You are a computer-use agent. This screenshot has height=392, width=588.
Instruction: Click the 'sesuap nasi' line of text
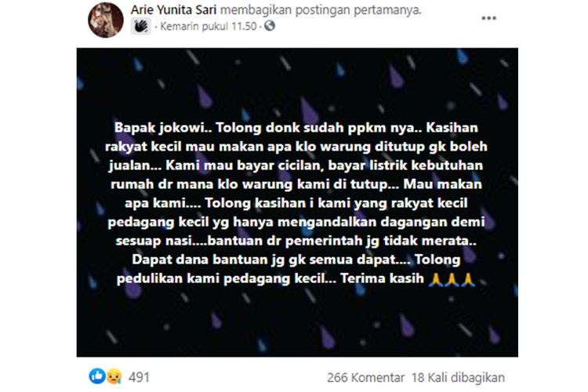(296, 241)
